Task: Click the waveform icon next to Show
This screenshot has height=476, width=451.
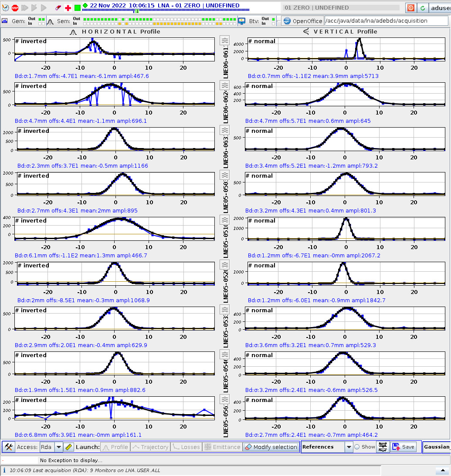Action: [x=383, y=447]
